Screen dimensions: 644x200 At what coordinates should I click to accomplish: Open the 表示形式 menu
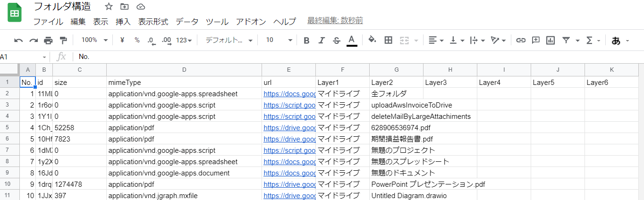pos(153,21)
